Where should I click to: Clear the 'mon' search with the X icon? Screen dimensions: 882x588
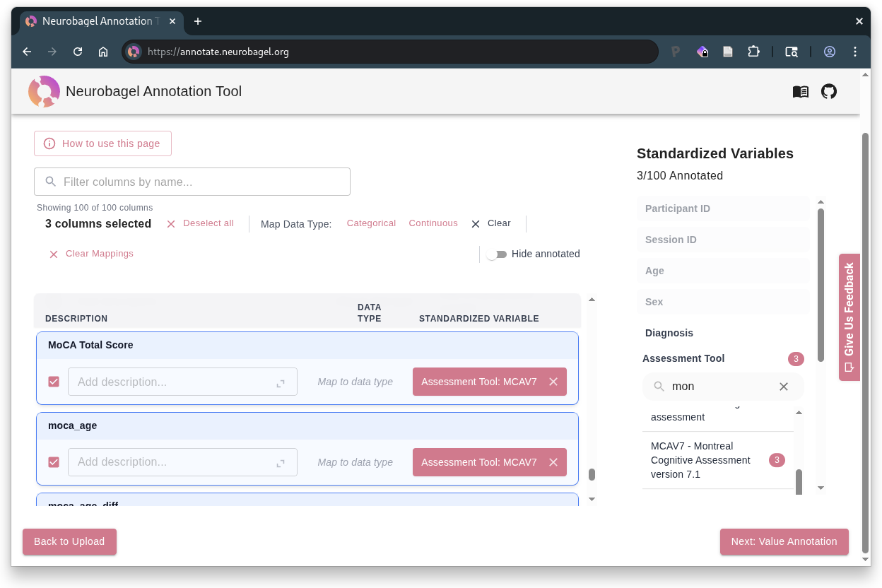[783, 387]
